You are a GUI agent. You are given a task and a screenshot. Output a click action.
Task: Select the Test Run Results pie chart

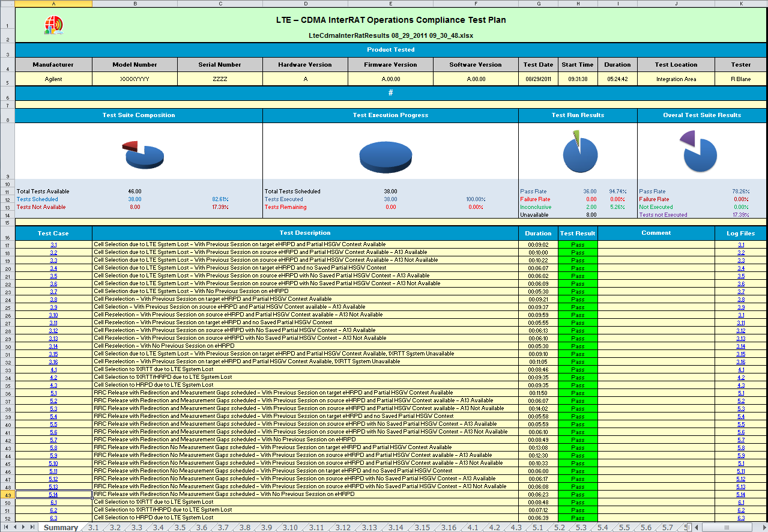tap(579, 153)
